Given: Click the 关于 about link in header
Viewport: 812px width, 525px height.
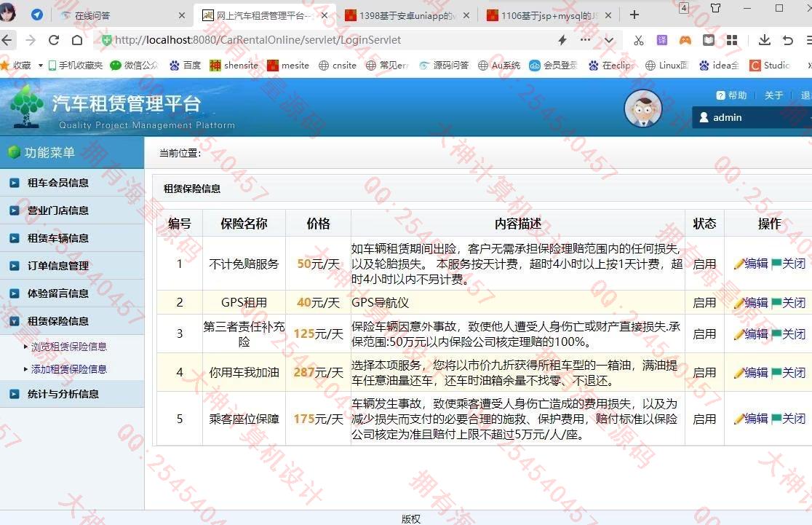Looking at the screenshot, I should (773, 95).
